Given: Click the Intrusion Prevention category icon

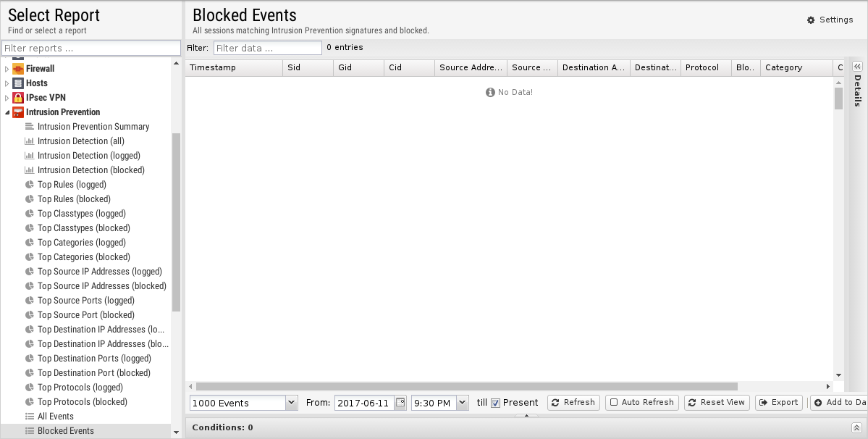Looking at the screenshot, I should point(18,112).
